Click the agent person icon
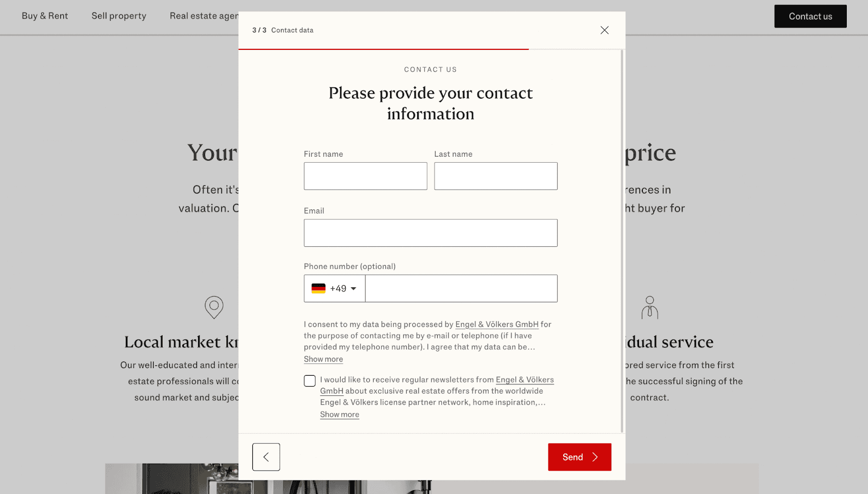The image size is (868, 494). 649,307
